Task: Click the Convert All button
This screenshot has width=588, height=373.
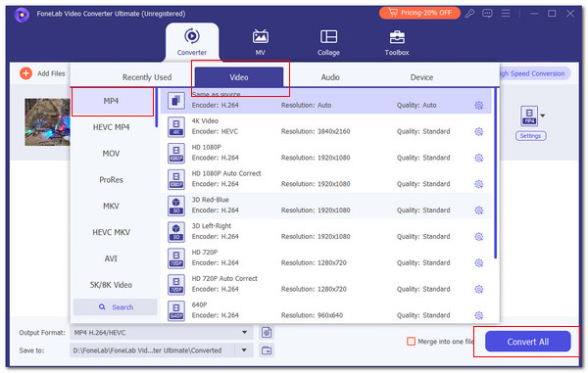Action: tap(527, 341)
